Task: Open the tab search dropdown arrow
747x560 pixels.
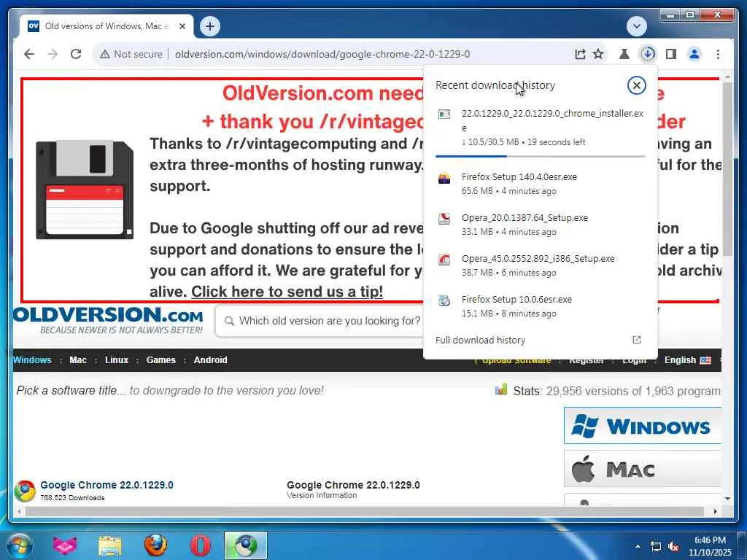Action: 636,26
